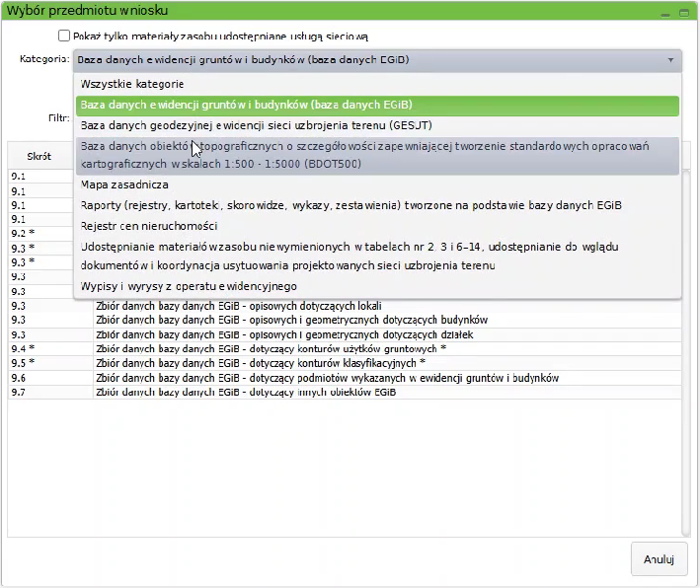Choose 'Wypisy i wyrysy z operatu ewidencyjnego'

[x=189, y=286]
